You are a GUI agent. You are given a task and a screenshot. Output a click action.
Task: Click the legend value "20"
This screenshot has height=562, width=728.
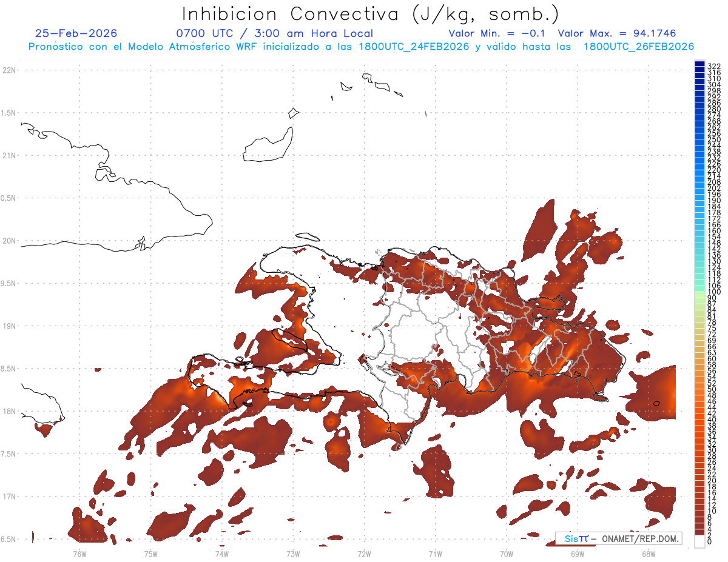(x=712, y=480)
